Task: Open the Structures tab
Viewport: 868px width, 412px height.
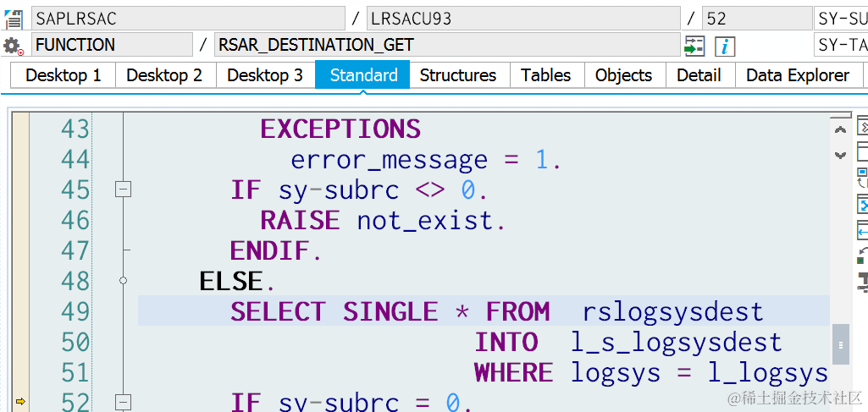Action: [458, 75]
